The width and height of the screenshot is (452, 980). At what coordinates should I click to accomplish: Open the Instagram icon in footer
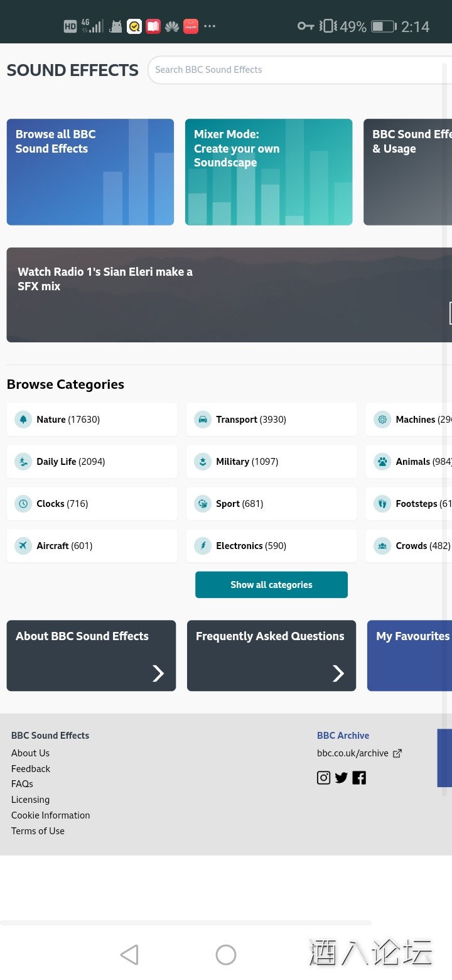(323, 778)
